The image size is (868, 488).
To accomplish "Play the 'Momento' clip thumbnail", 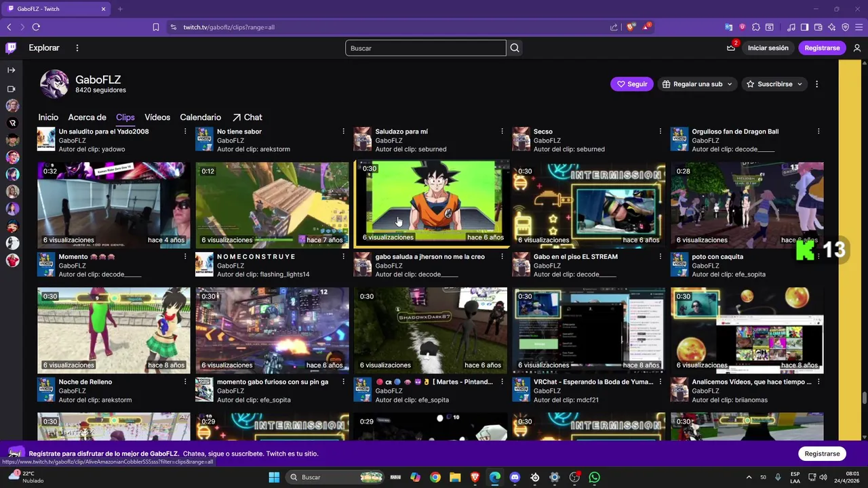I will pos(114,205).
